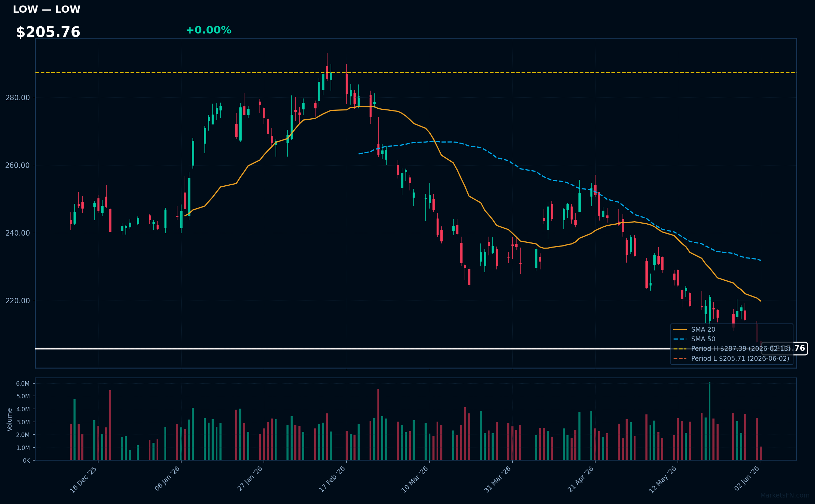Click the 10 Mar '26 date label
This screenshot has width=815, height=504.
pyautogui.click(x=415, y=479)
